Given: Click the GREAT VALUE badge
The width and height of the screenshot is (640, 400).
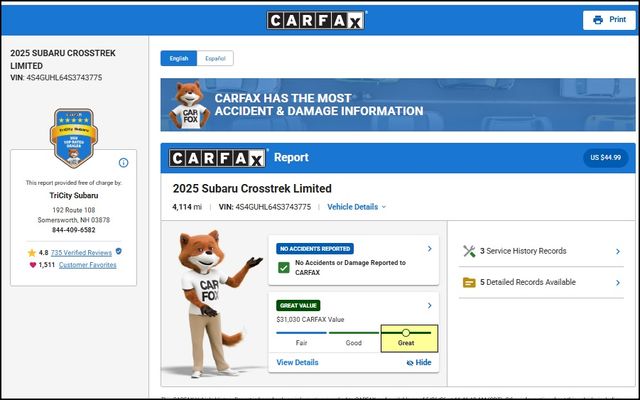Looking at the screenshot, I should pyautogui.click(x=298, y=305).
